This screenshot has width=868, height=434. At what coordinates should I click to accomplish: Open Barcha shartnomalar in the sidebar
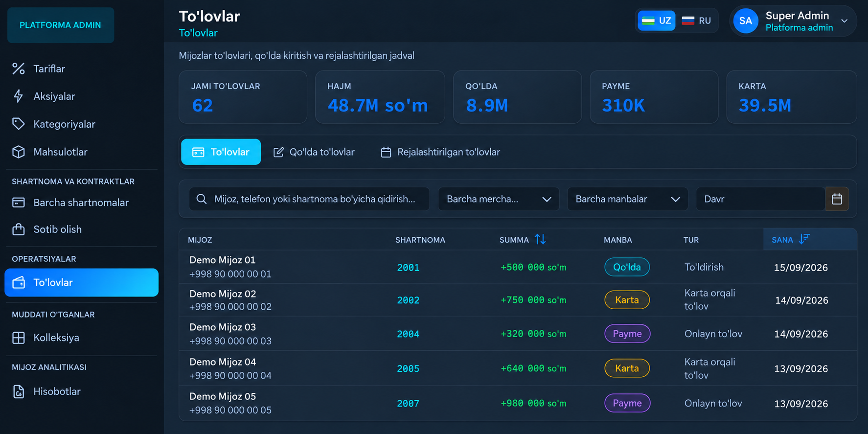pos(81,203)
